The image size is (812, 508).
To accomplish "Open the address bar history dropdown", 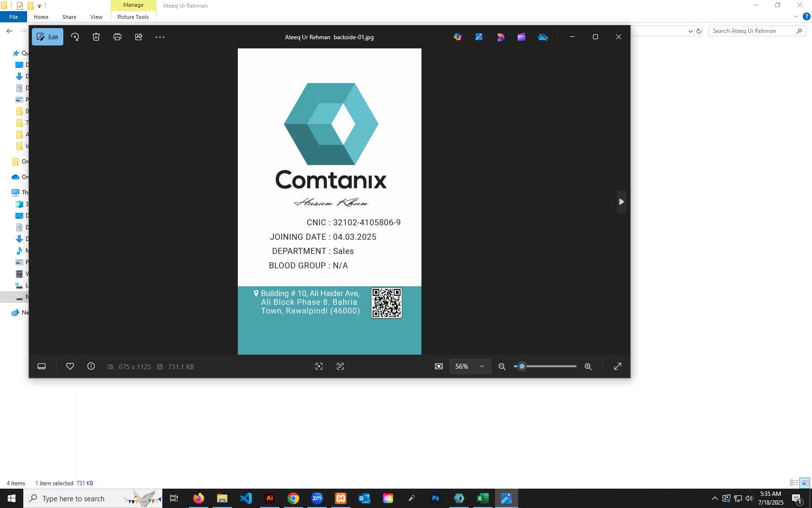I will [x=690, y=31].
